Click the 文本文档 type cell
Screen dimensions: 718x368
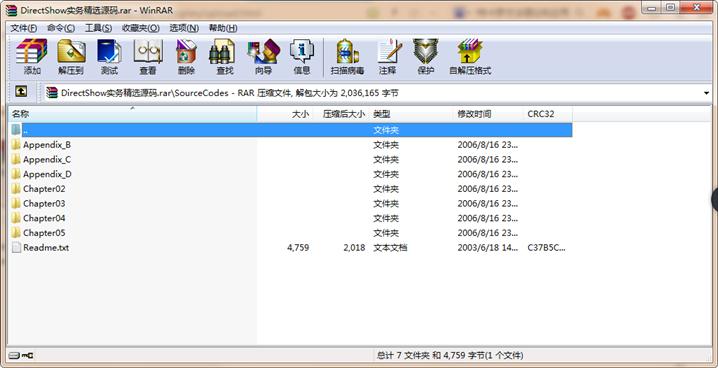click(390, 247)
